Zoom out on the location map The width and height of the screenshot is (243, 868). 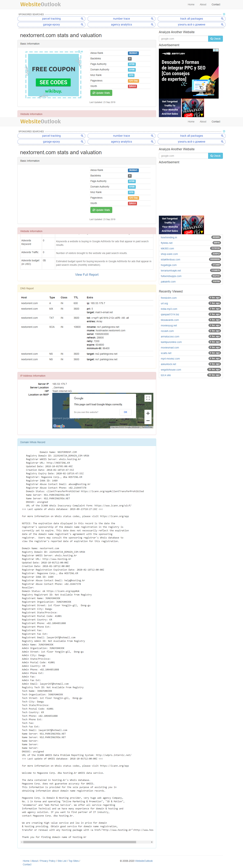(148, 420)
